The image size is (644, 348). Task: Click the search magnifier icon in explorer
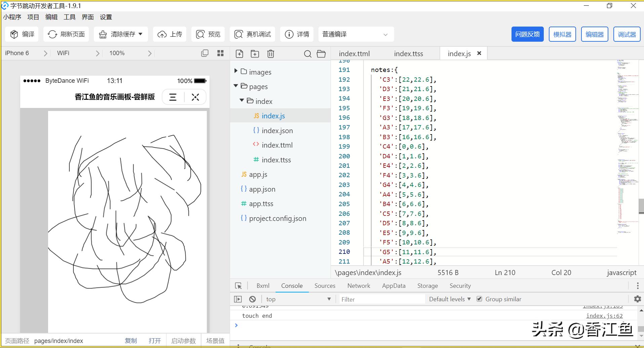click(307, 54)
